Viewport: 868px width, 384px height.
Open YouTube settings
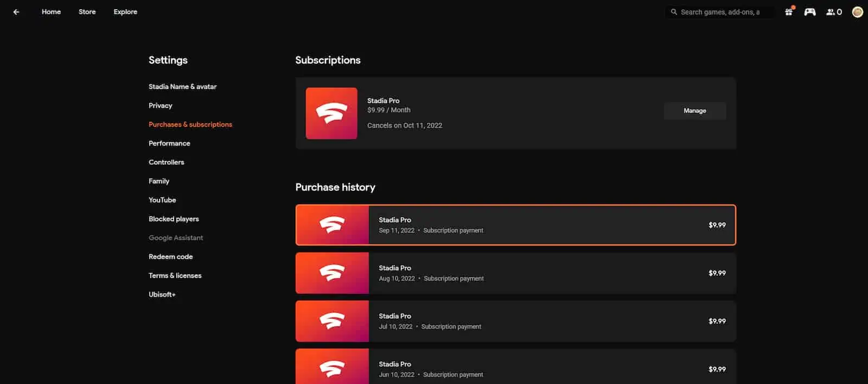(162, 200)
